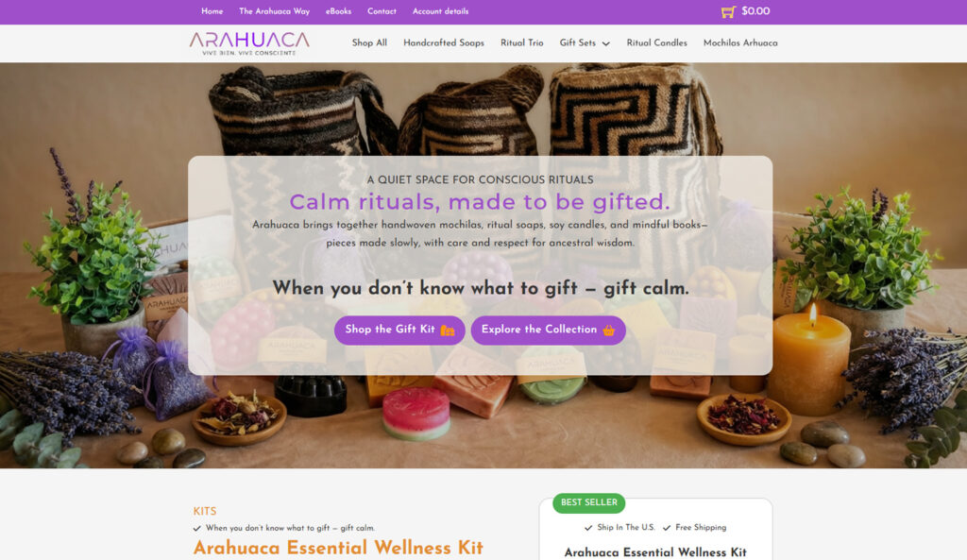Click gift icon on Shop the Gift Kit
The width and height of the screenshot is (967, 560).
tap(448, 330)
